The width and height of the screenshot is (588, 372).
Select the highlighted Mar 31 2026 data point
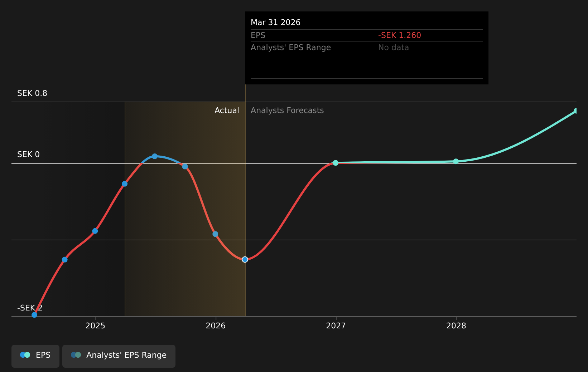[x=245, y=259]
